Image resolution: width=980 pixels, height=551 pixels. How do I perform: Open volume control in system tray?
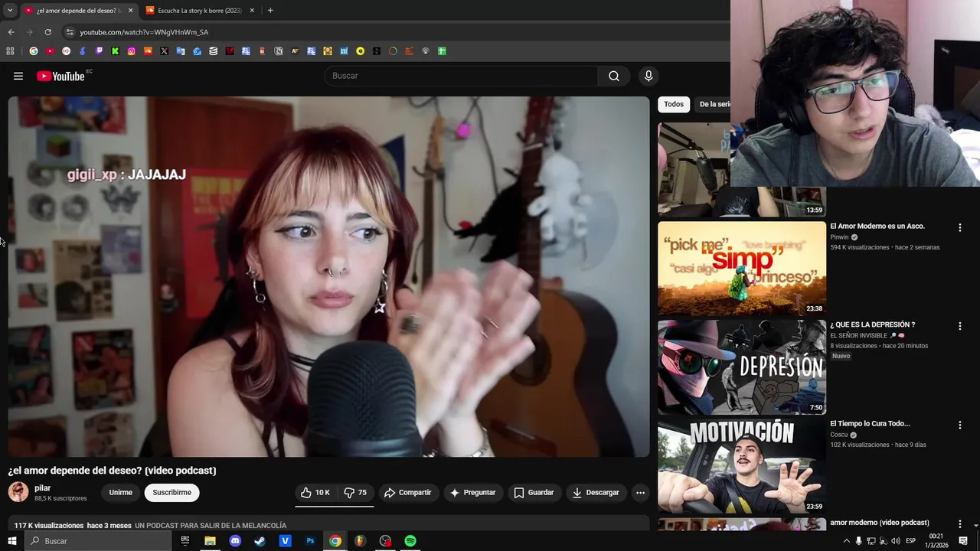pos(895,541)
